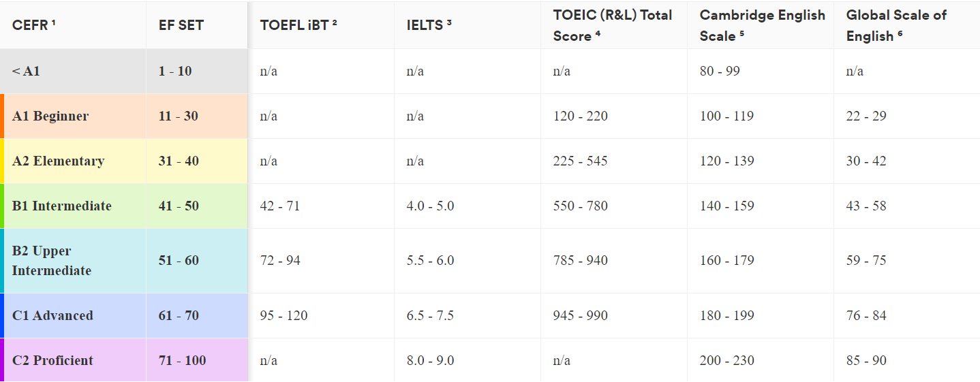Screen dimensions: 980x382
Task: Click TOEIC score 785 - 940
Action: click(581, 261)
